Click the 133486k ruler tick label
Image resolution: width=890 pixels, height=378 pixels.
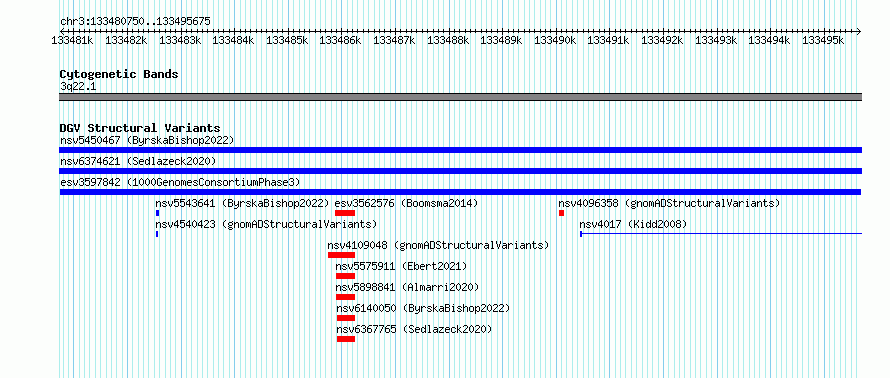[340, 40]
